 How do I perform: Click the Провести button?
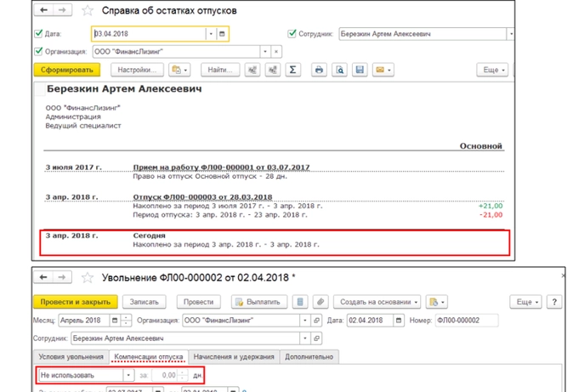pyautogui.click(x=198, y=302)
